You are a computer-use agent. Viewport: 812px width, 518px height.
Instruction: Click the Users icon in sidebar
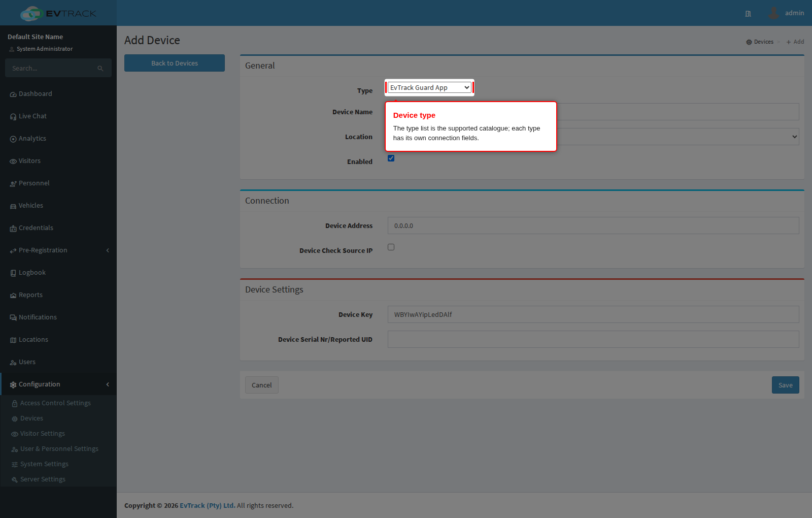tap(13, 363)
